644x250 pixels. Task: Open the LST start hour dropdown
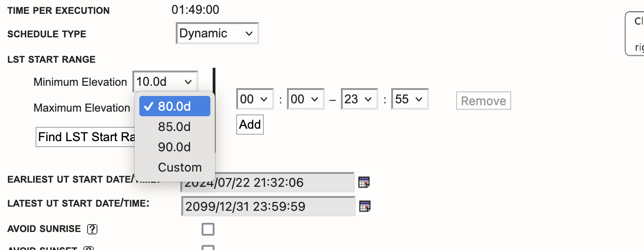point(253,100)
